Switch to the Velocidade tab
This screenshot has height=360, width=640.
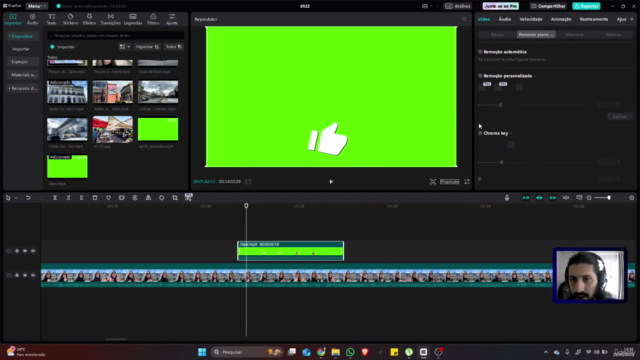tap(531, 19)
